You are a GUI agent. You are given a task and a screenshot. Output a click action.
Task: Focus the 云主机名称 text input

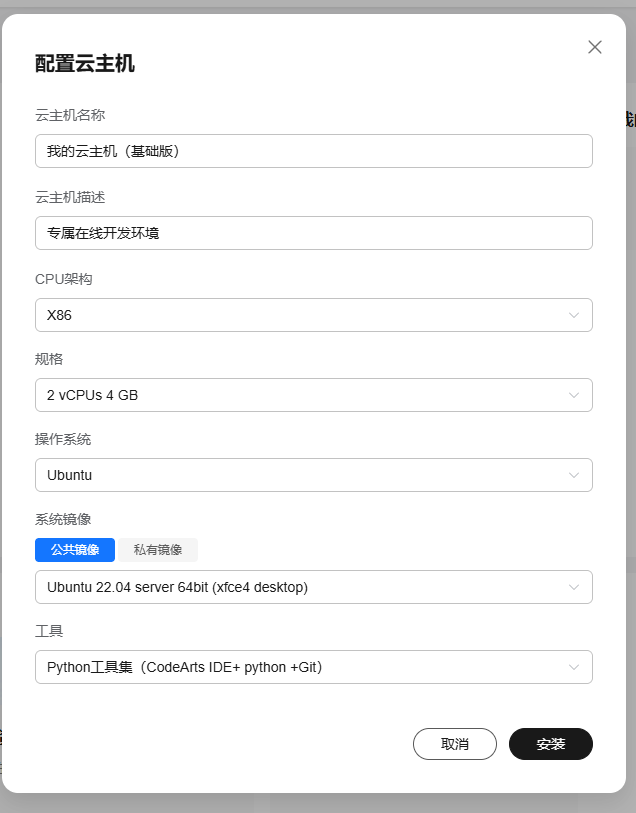tap(313, 151)
